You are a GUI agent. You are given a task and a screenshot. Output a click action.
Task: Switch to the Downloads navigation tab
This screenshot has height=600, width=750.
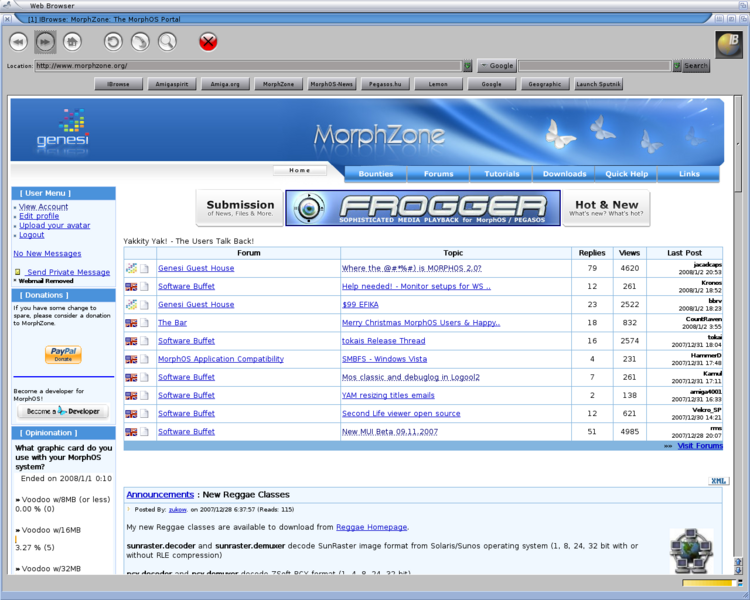pos(564,174)
